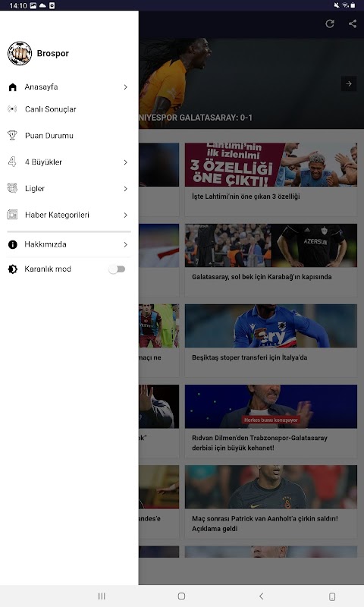Expand the 4 Büyükler chevron
This screenshot has height=607, width=364.
(x=125, y=162)
